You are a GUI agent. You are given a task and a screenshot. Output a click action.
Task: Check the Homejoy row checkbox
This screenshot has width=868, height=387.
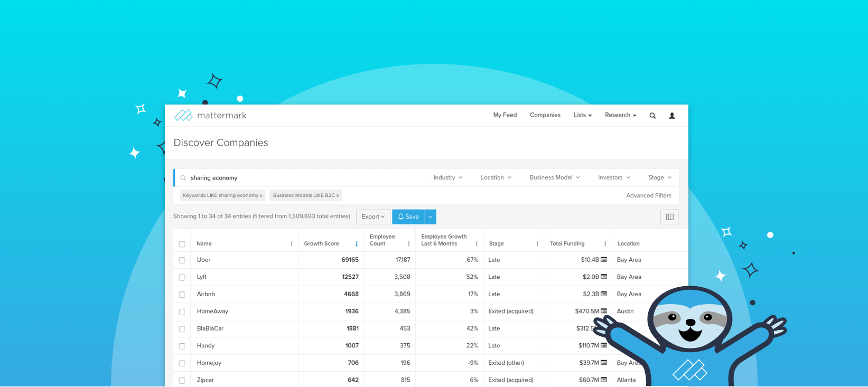point(182,363)
